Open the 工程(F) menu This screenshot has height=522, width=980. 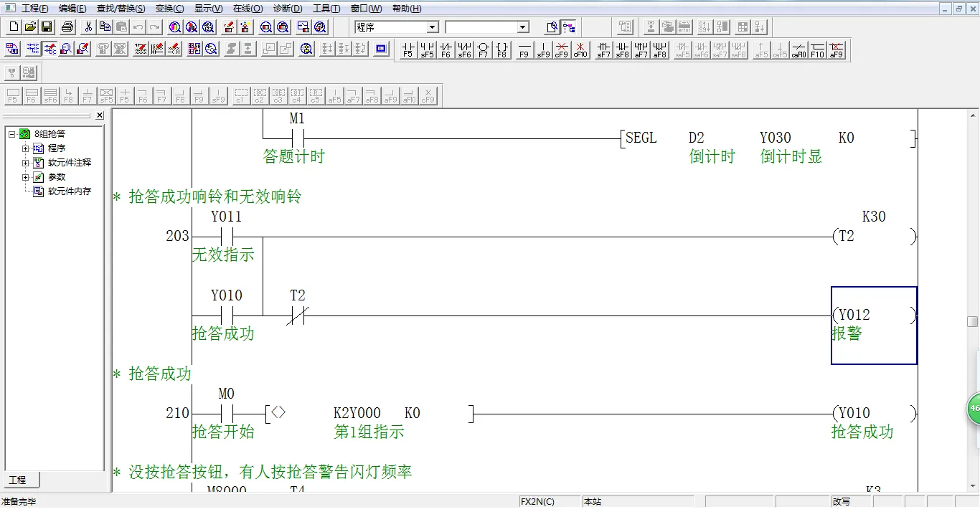click(34, 9)
